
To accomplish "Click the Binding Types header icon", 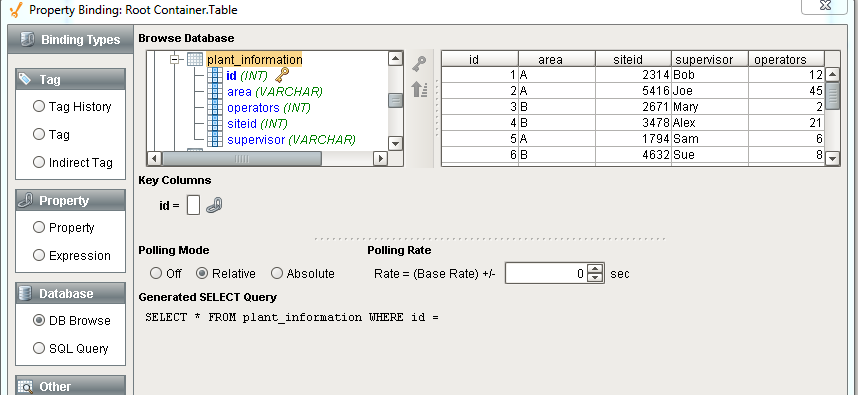I will [27, 39].
